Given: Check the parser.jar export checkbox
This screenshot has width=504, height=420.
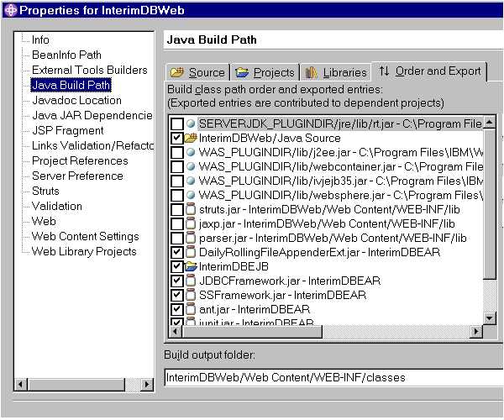Looking at the screenshot, I should [177, 238].
